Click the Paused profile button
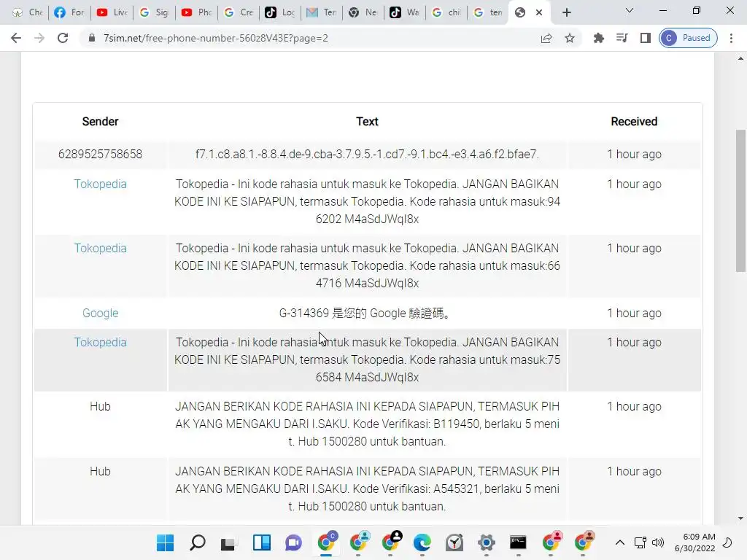The width and height of the screenshot is (747, 560). click(x=689, y=38)
